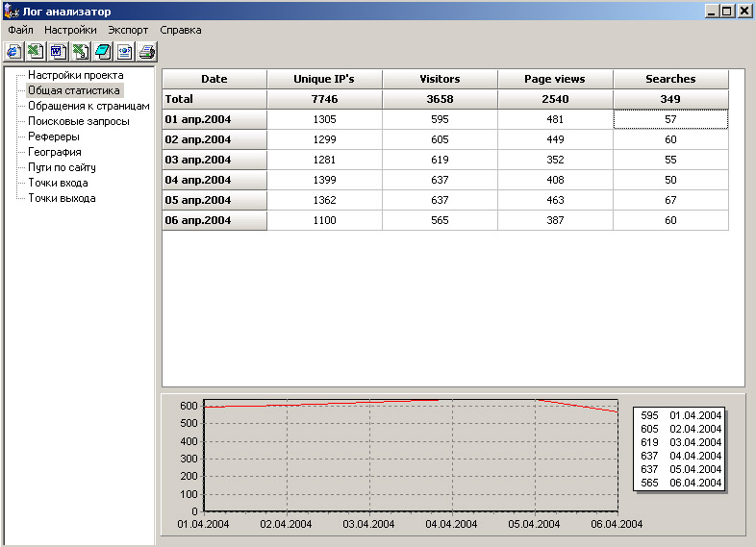Image resolution: width=756 pixels, height=547 pixels.
Task: Click the Page views column header
Action: pos(555,79)
